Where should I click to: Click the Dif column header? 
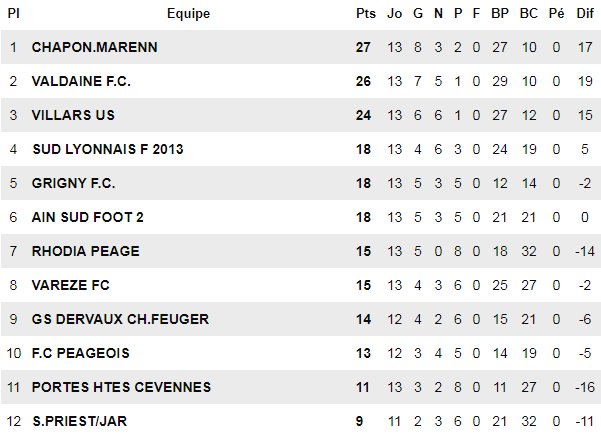(586, 14)
